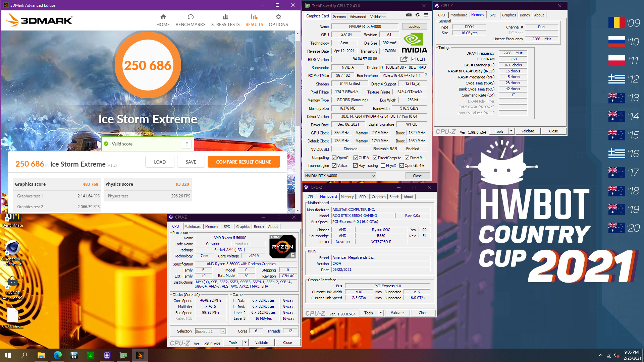This screenshot has width=644, height=362.
Task: Toggle Vulkan checkbox
Action: click(x=334, y=166)
